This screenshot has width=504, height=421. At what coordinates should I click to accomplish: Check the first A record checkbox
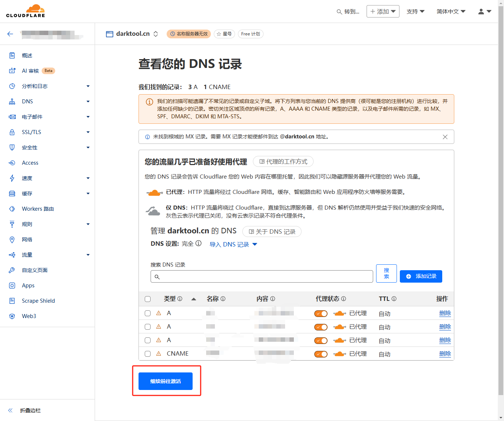tap(148, 313)
